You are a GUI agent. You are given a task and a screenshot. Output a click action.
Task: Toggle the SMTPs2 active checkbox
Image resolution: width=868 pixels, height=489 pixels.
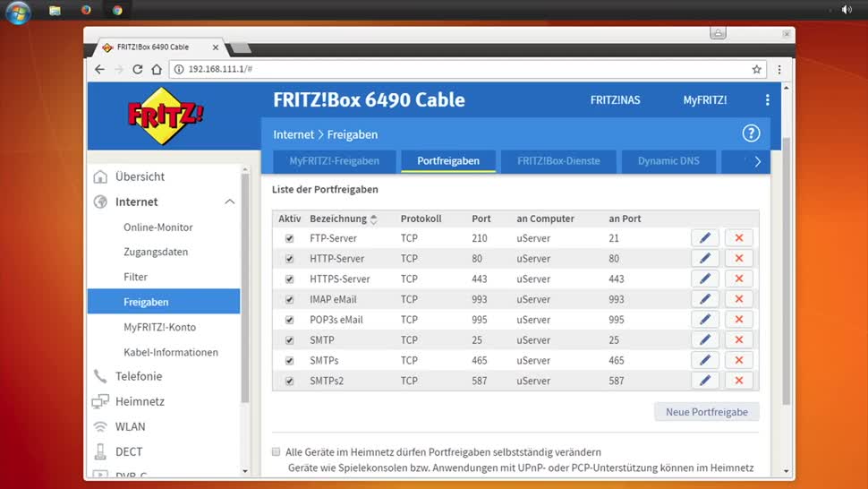pos(289,381)
